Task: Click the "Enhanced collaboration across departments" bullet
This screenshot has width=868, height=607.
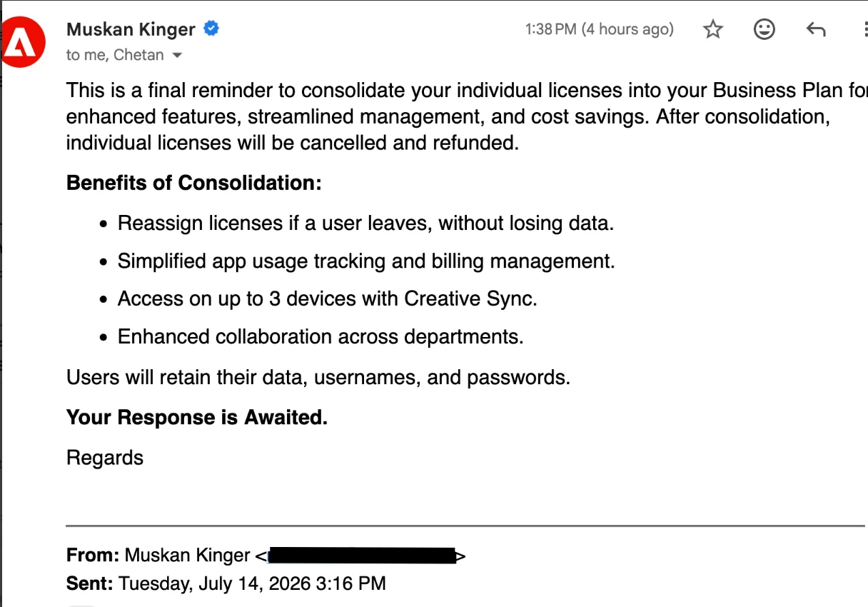Action: click(x=321, y=336)
